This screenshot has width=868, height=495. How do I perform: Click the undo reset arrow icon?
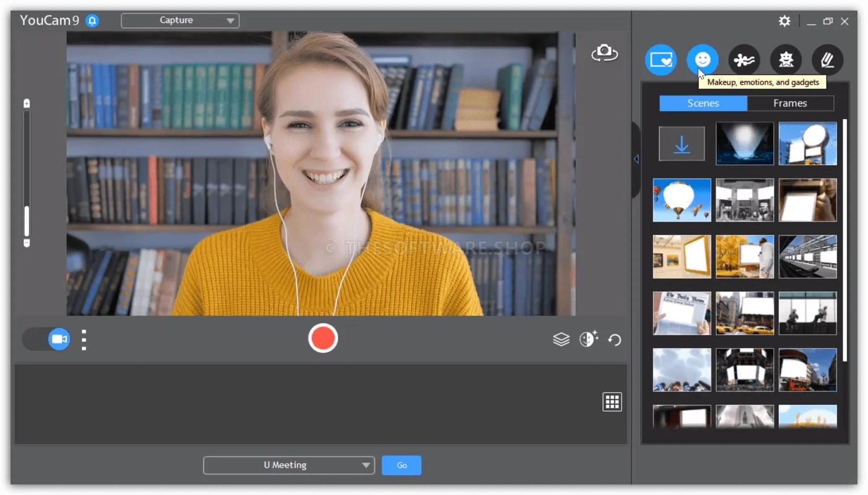[614, 340]
